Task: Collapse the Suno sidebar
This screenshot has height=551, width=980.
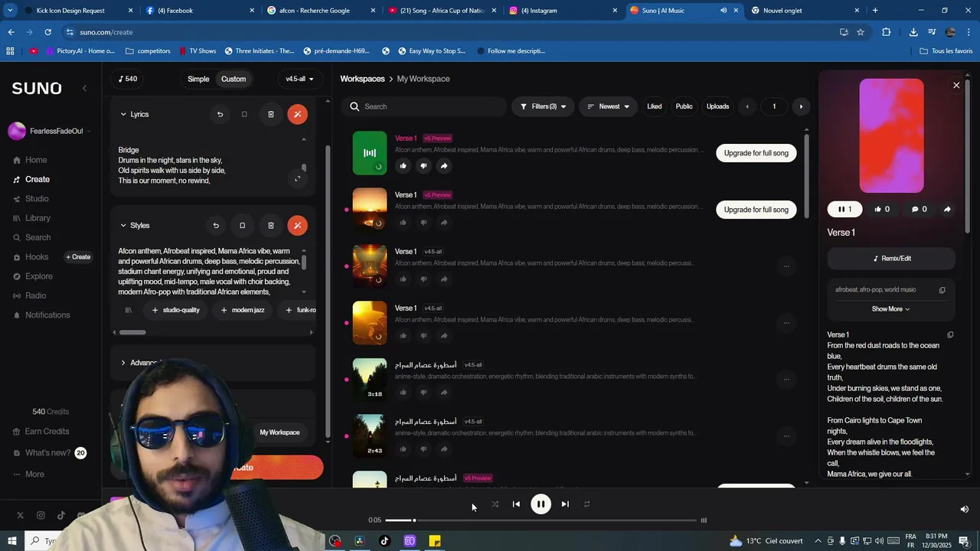Action: (84, 89)
